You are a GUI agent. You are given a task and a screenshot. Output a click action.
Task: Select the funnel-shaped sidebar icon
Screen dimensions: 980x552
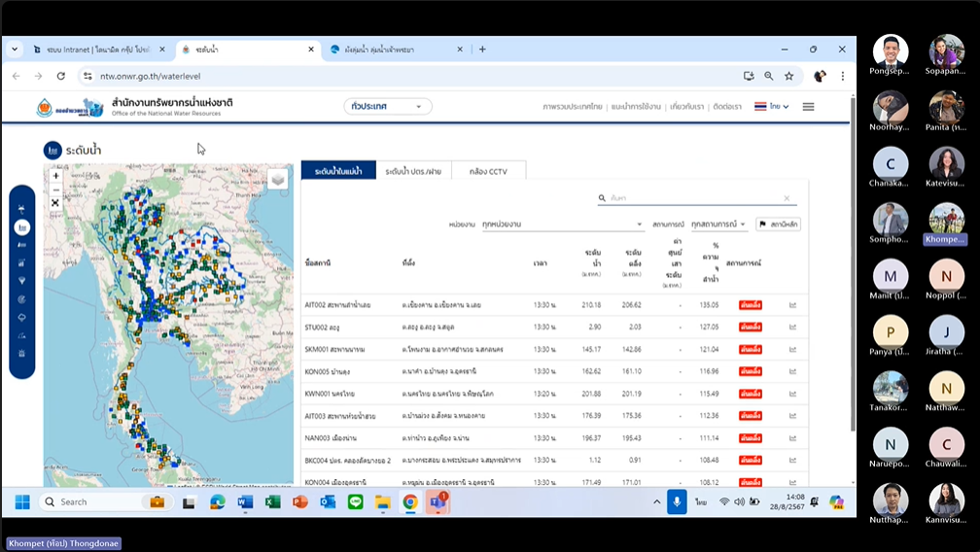pos(21,281)
